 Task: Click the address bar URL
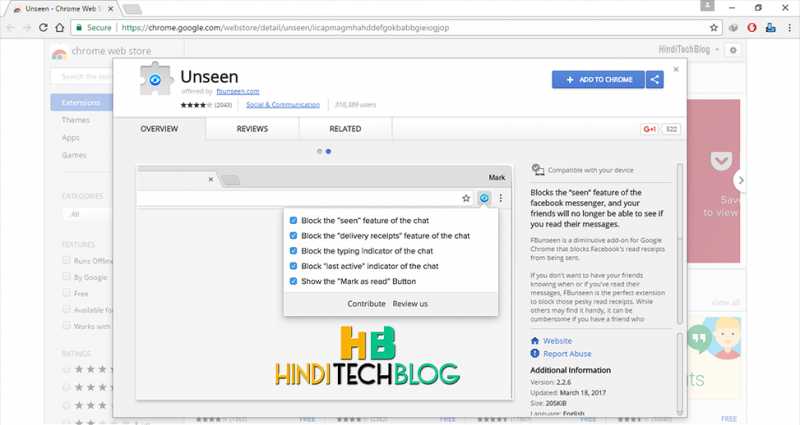pos(285,28)
